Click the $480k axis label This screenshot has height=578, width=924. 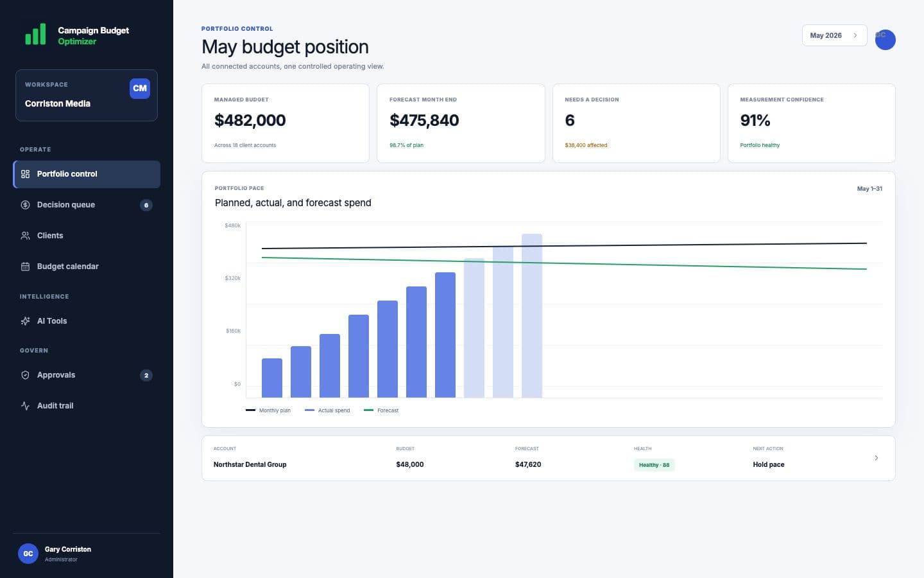click(232, 225)
